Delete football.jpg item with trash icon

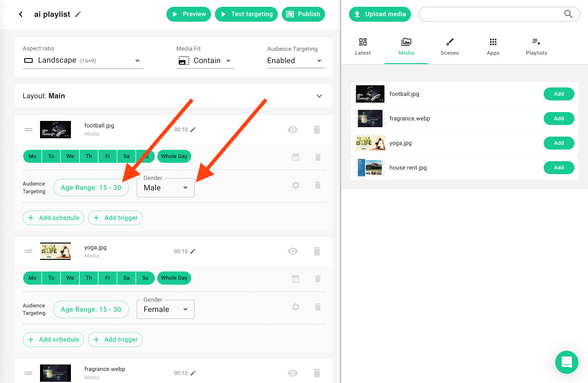tap(317, 130)
